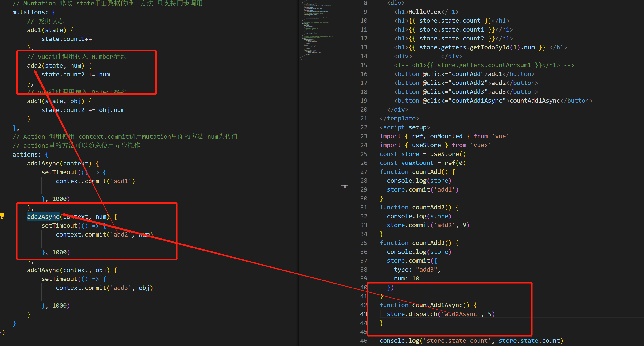Click 'state.count1++' statement in add1

(x=67, y=39)
